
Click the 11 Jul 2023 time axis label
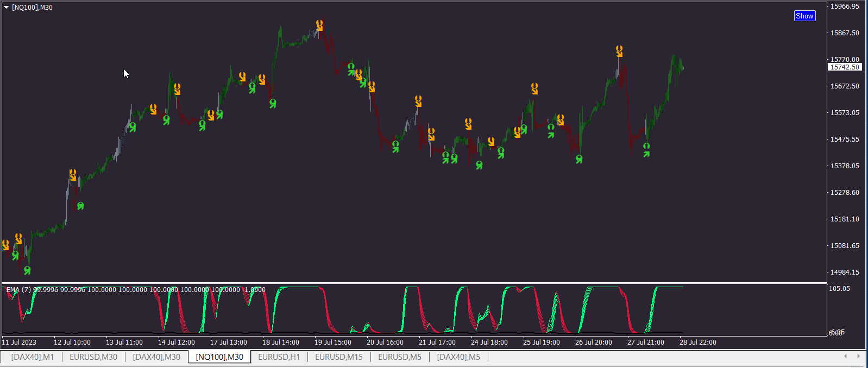click(x=19, y=342)
